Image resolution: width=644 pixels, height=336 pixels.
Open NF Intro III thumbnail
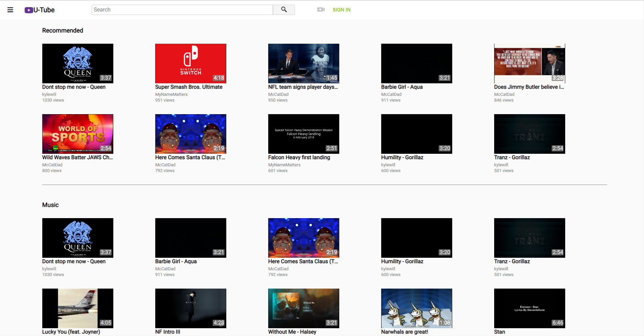coord(191,308)
